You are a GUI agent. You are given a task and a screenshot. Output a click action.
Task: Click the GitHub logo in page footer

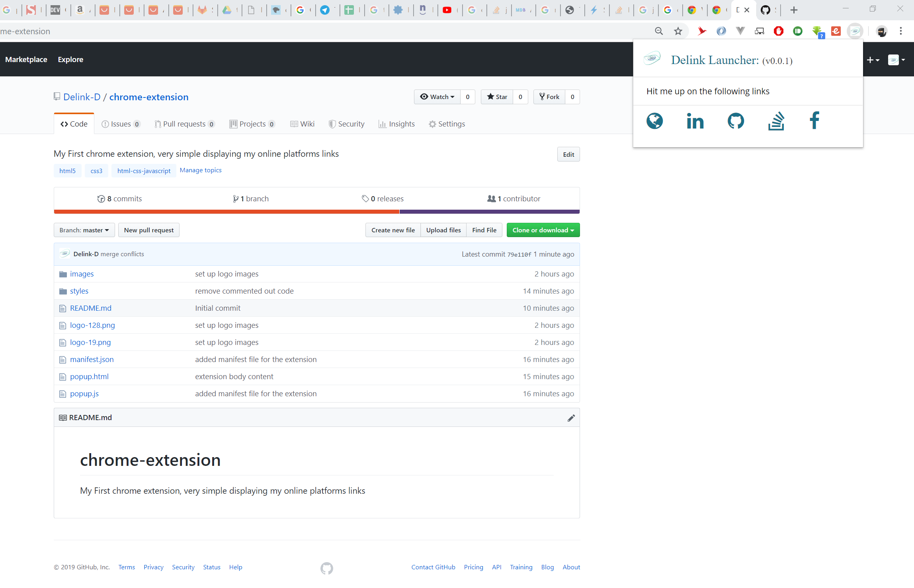(x=326, y=568)
